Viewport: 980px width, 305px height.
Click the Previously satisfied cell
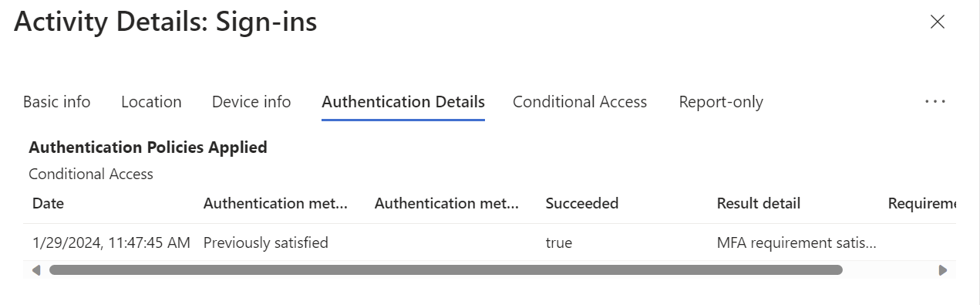[266, 242]
